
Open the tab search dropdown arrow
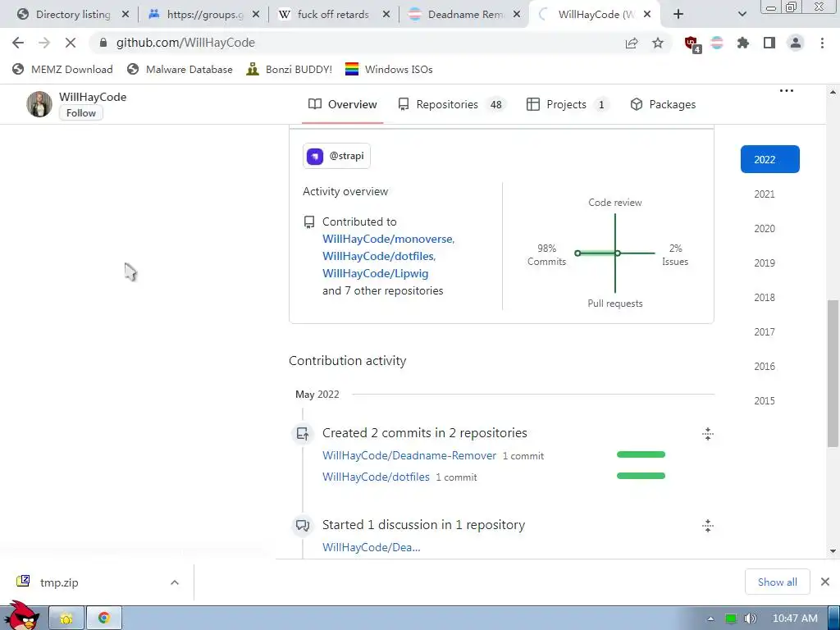pyautogui.click(x=742, y=15)
